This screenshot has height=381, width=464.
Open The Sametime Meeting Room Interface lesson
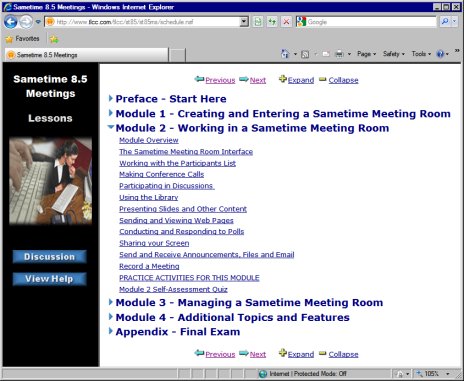point(186,152)
